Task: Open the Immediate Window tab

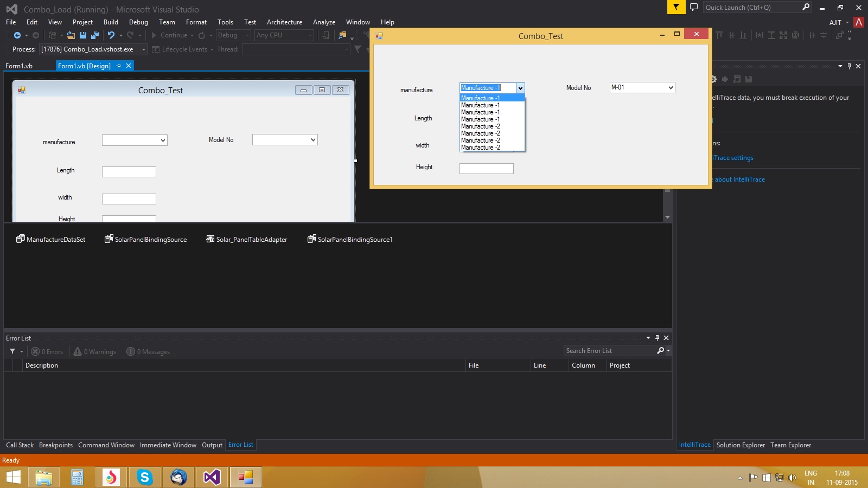Action: (x=168, y=445)
